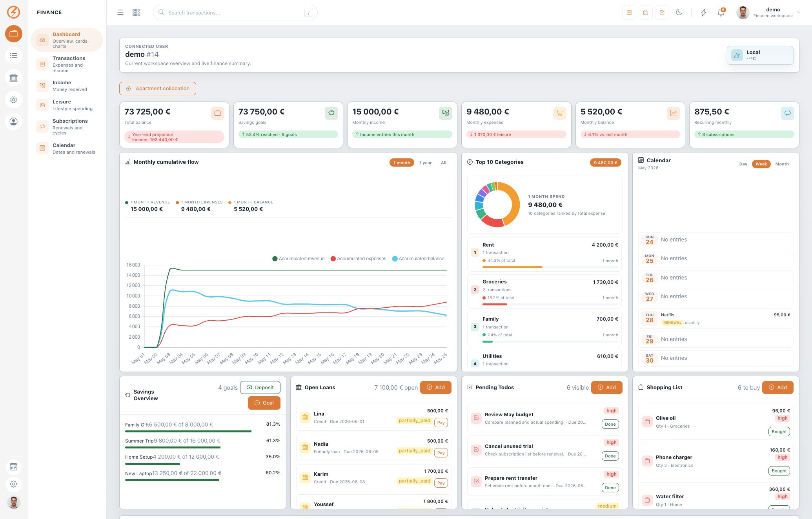
Task: Pay the Karim loan
Action: (x=441, y=483)
